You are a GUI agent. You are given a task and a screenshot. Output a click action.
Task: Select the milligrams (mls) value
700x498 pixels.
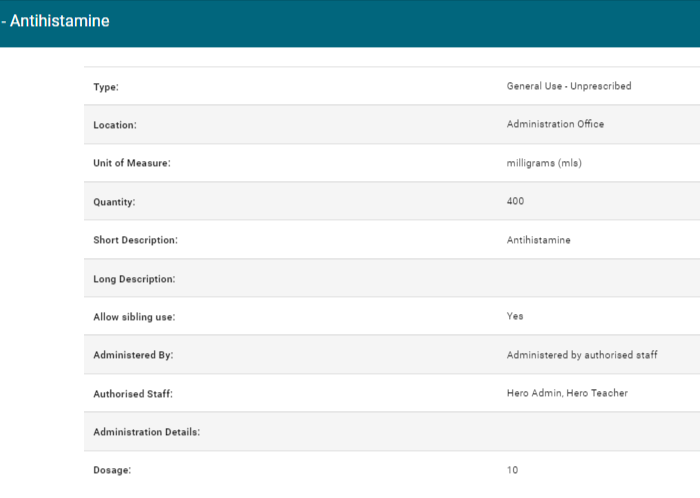[x=544, y=164]
